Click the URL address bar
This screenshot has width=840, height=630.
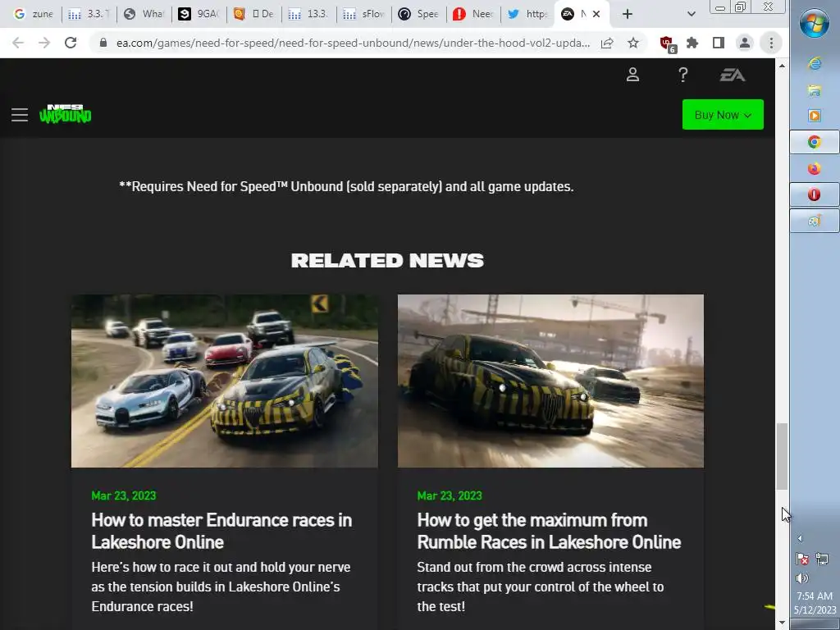point(353,43)
